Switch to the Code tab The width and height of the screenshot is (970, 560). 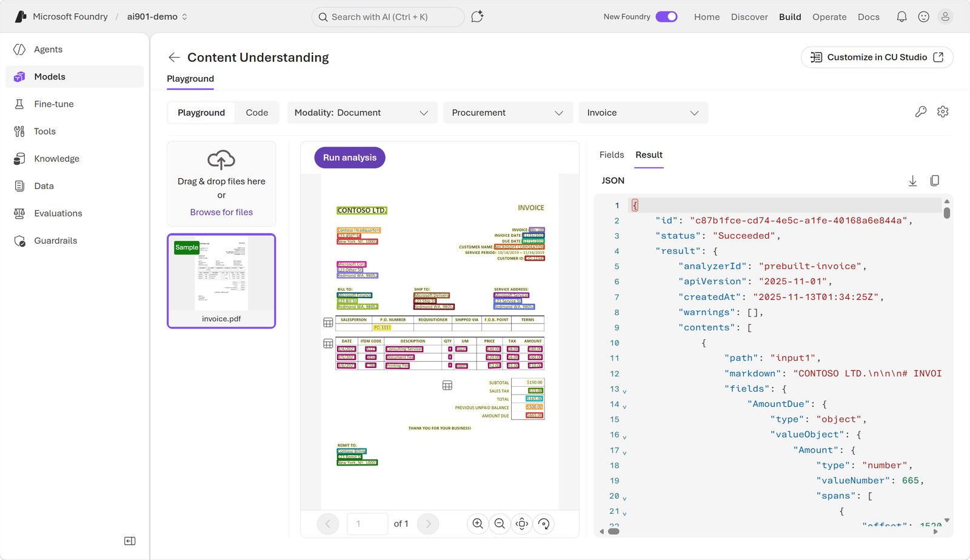[257, 113]
